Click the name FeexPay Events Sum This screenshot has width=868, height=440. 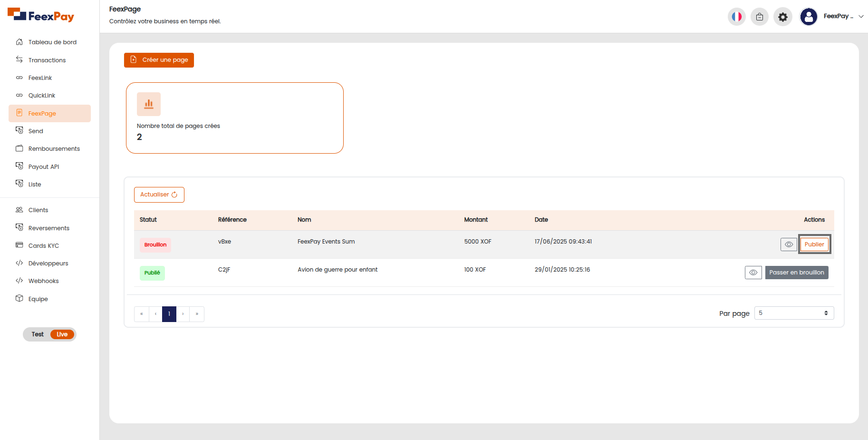[x=326, y=242]
